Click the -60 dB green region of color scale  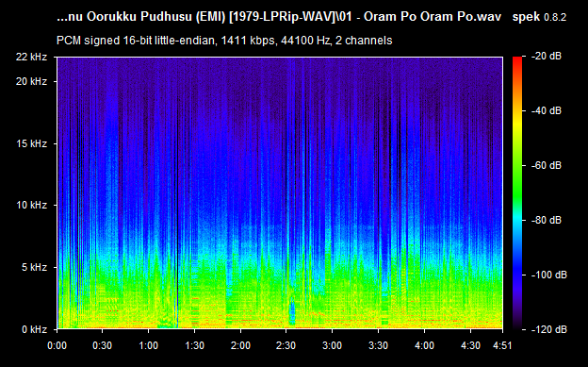(x=517, y=166)
